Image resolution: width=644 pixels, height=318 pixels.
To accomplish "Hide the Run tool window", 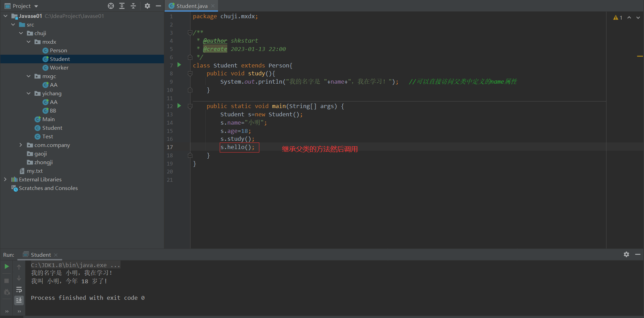I will click(638, 254).
